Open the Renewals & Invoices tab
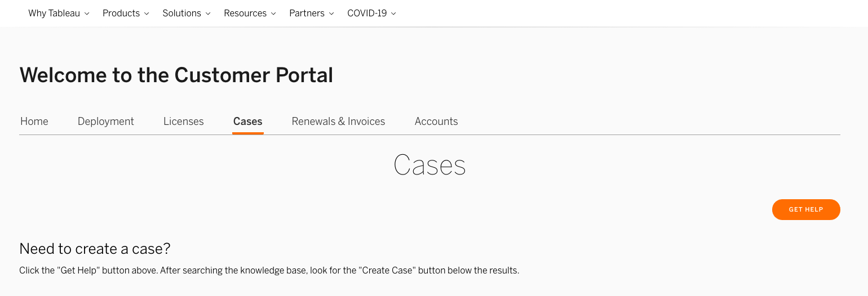868x296 pixels. (338, 122)
